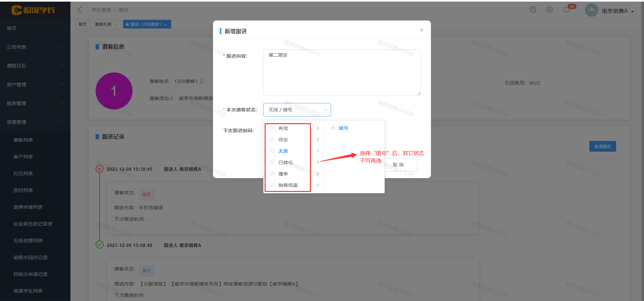Click the help question mark icon
644x301 pixels.
click(533, 9)
